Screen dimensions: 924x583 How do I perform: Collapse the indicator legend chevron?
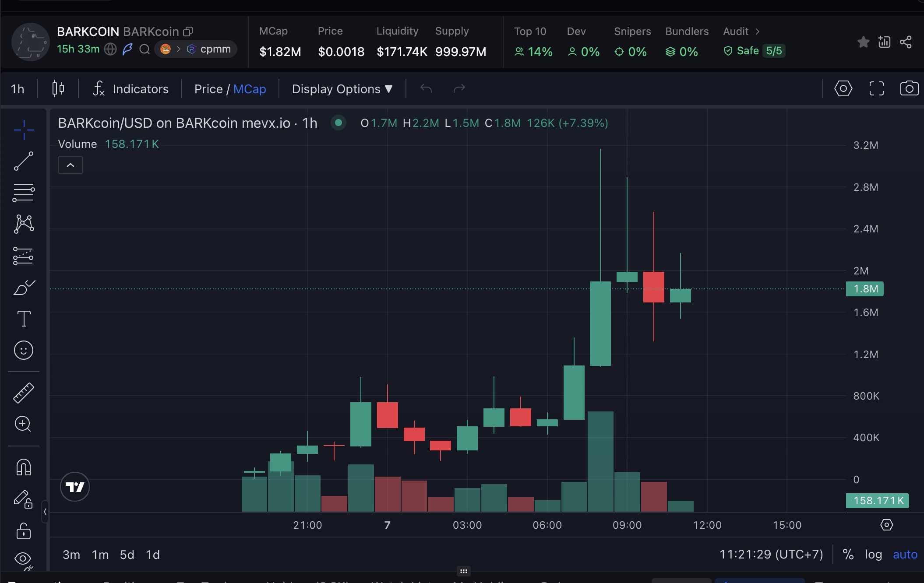click(x=71, y=165)
